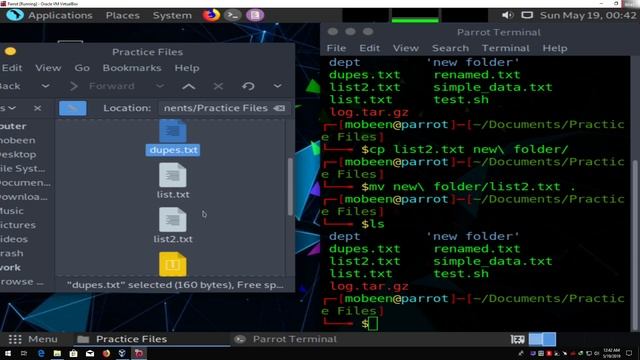Open Pictures in the sidebar
Image resolution: width=640 pixels, height=360 pixels.
18,225
